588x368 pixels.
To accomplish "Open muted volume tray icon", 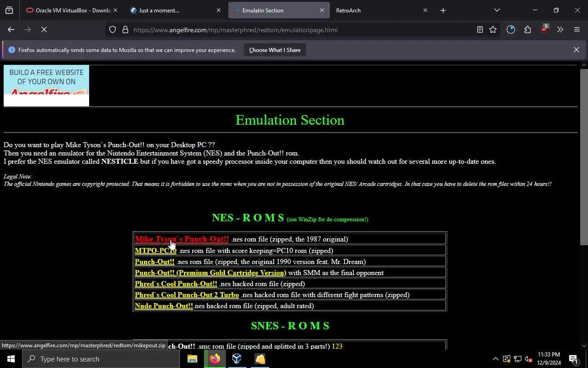I will pyautogui.click(x=528, y=359).
